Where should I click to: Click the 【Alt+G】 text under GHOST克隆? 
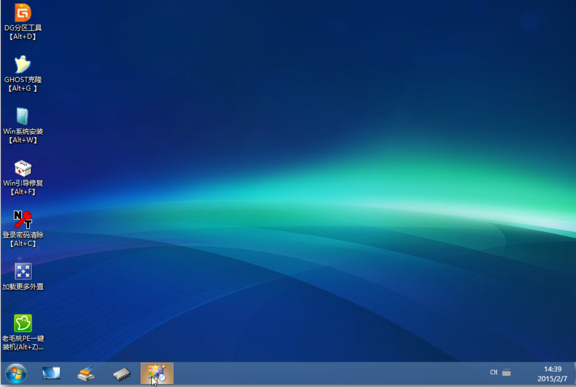23,88
